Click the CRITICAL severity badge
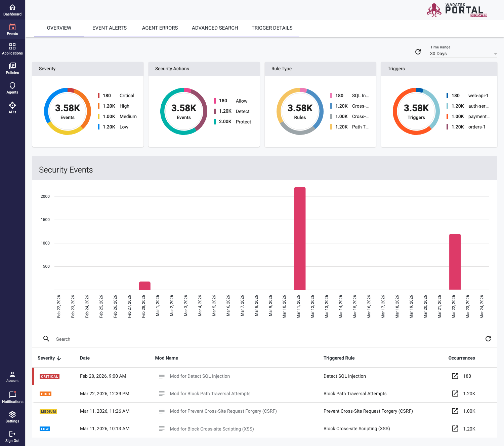Viewport: 504px width, 446px height. (49, 376)
